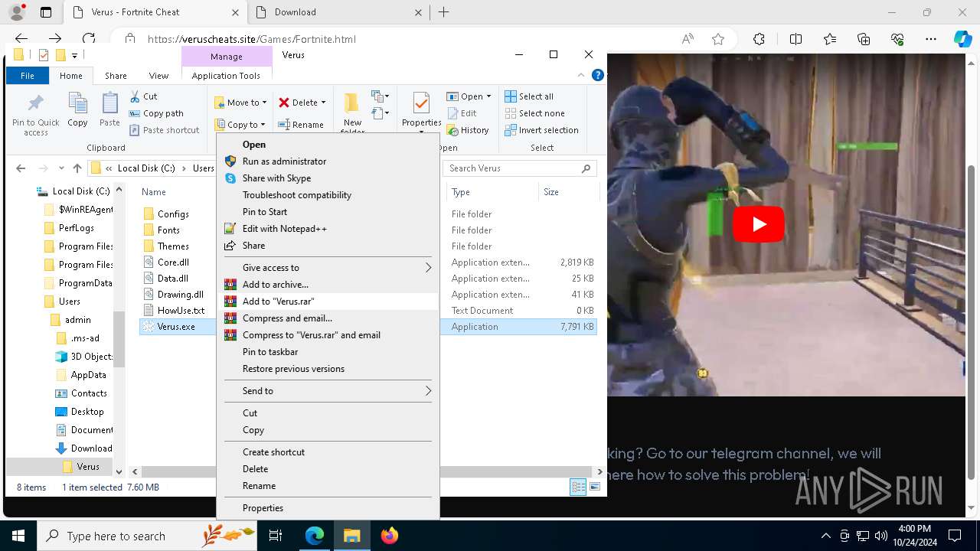Viewport: 980px width, 551px height.
Task: Click the search magnifier in Search Verus
Action: click(586, 168)
